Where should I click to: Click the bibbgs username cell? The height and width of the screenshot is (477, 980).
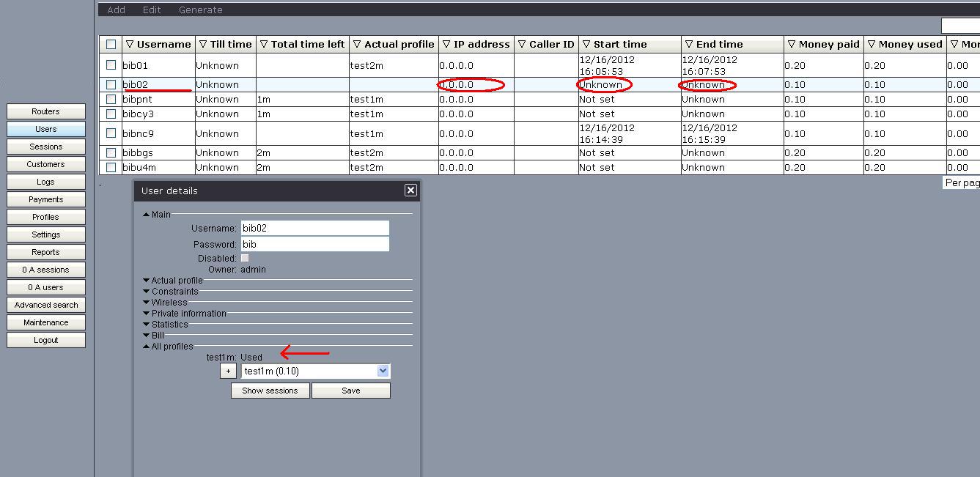(157, 152)
